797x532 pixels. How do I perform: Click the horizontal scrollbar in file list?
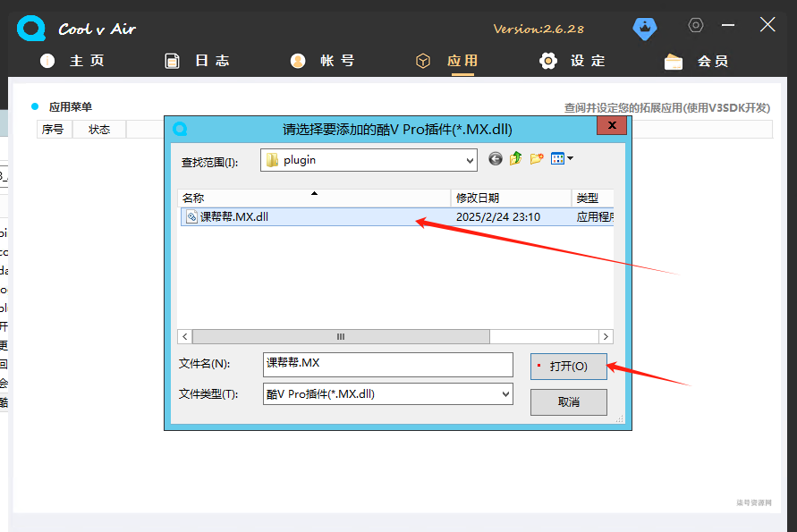click(x=340, y=336)
